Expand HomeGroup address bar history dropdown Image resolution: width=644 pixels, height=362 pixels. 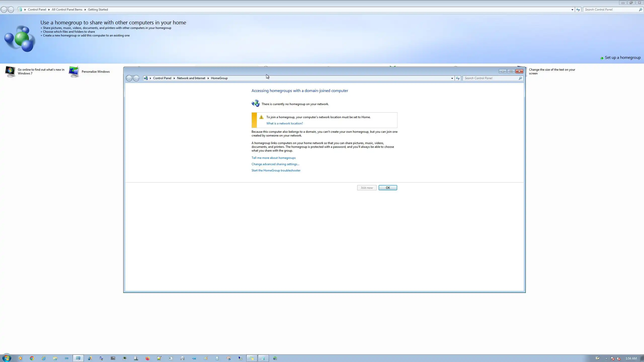(x=452, y=78)
